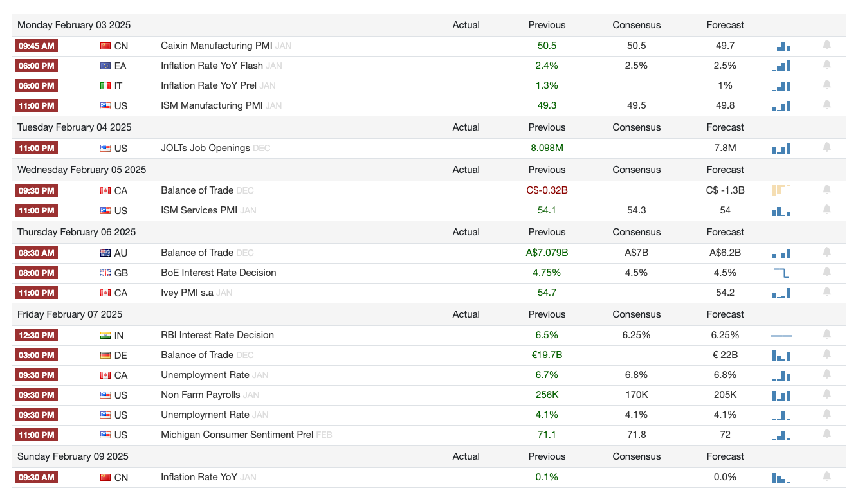Click the 12:30 PM time badge
This screenshot has height=504, width=858.
pyautogui.click(x=36, y=335)
